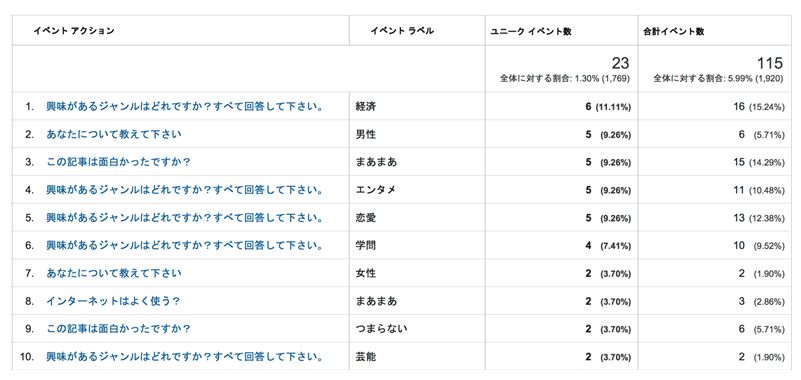Sort by イベント ラベル column header
The image size is (801, 380).
[x=402, y=31]
